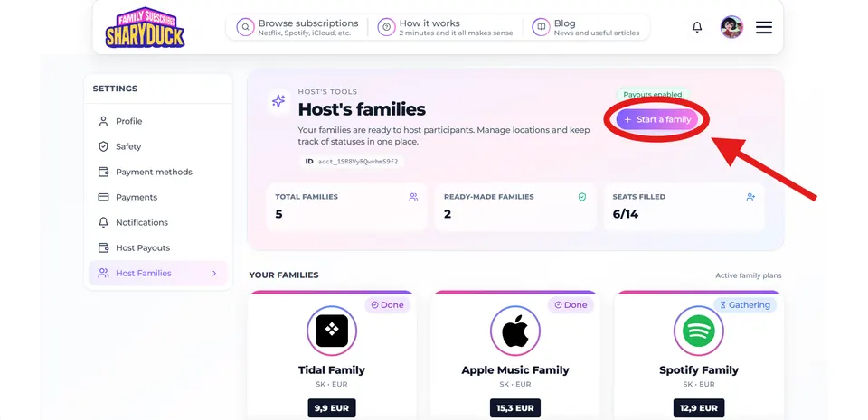Open Browse subscriptions search
This screenshot has width=868, height=420.
pos(297,27)
